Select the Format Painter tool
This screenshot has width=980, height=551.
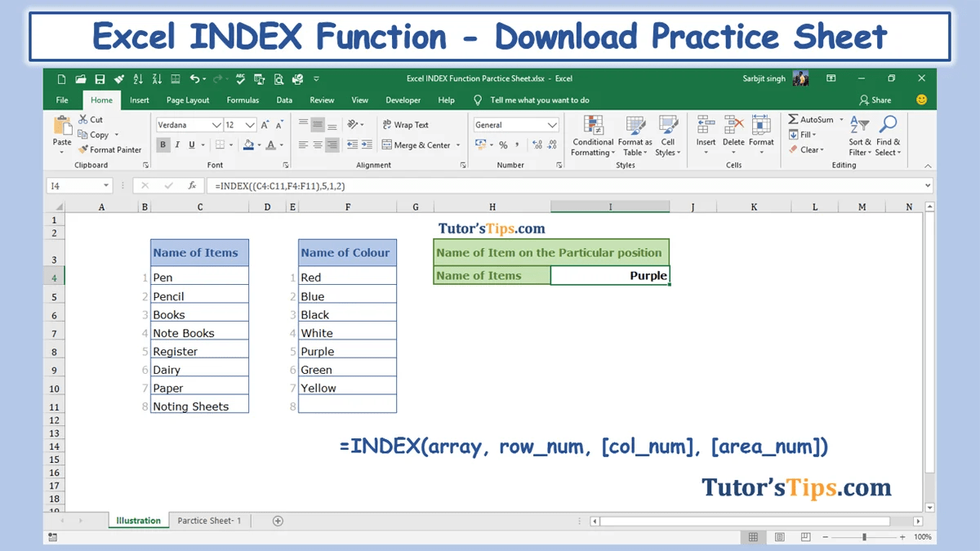[x=110, y=149]
